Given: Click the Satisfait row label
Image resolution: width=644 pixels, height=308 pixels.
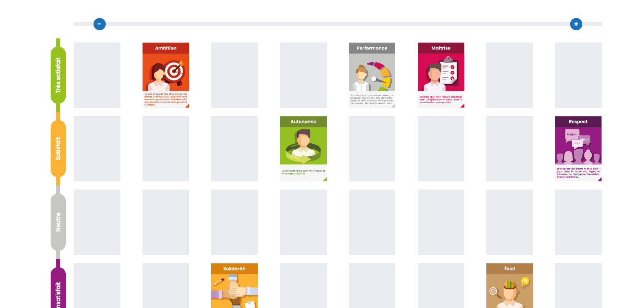Looking at the screenshot, I should point(58,149).
